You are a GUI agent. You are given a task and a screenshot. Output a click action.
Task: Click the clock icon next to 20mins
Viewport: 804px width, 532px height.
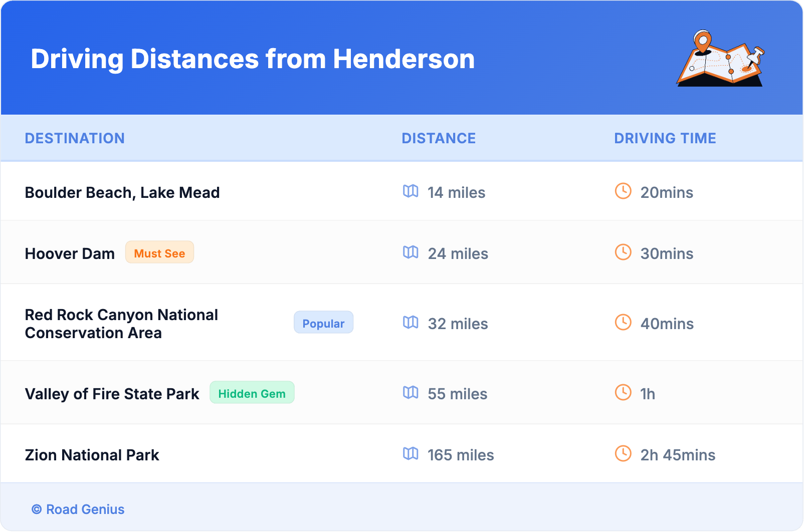623,191
